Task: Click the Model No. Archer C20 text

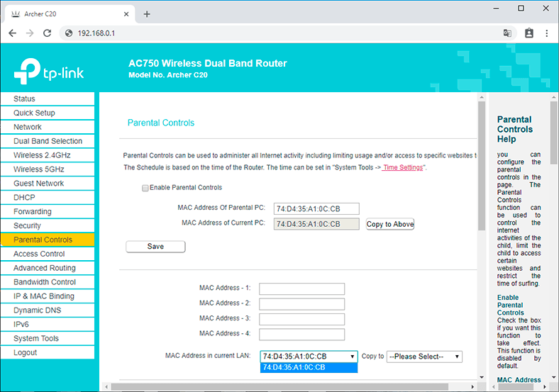Action: [168, 75]
